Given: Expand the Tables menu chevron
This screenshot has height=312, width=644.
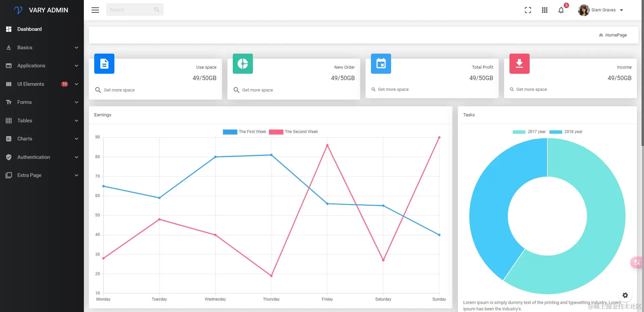Looking at the screenshot, I should coord(76,121).
